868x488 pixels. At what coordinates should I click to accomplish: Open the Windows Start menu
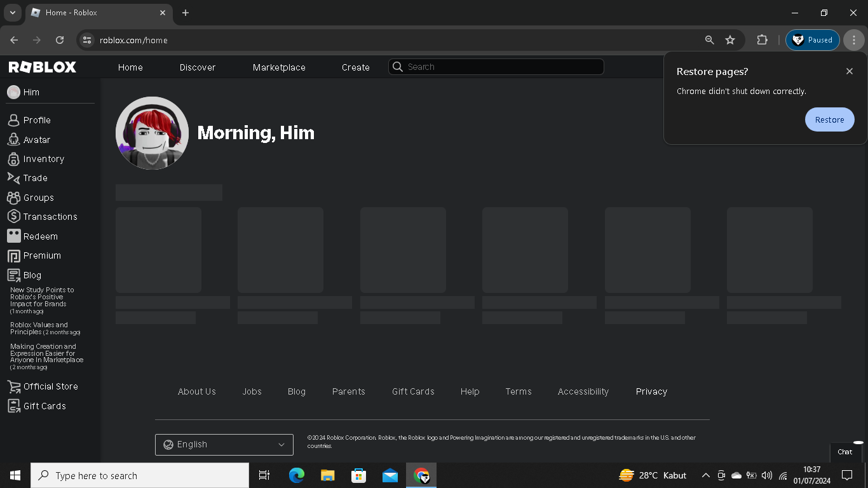click(15, 475)
